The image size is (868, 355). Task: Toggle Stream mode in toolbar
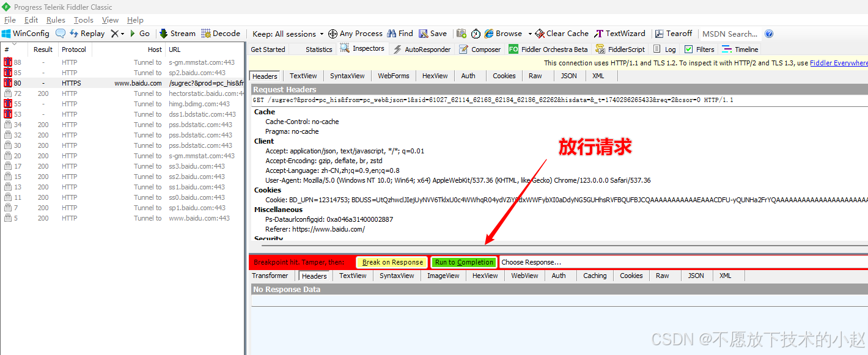coord(177,34)
